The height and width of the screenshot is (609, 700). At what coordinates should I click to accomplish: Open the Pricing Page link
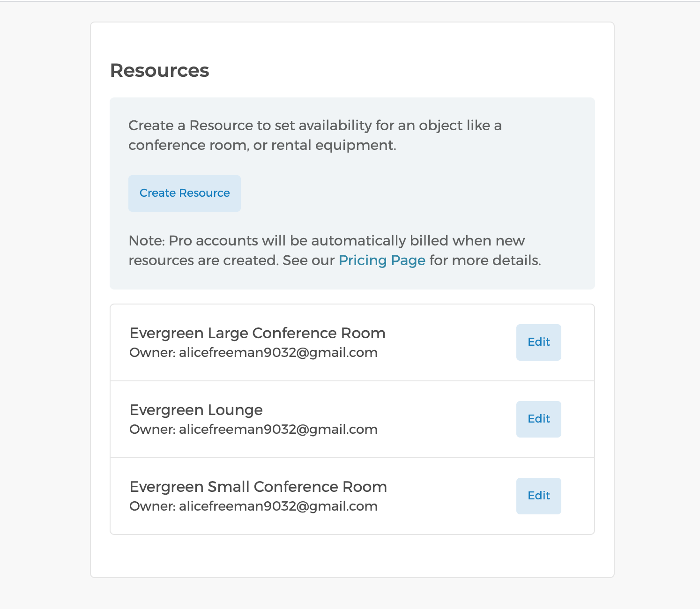click(382, 260)
